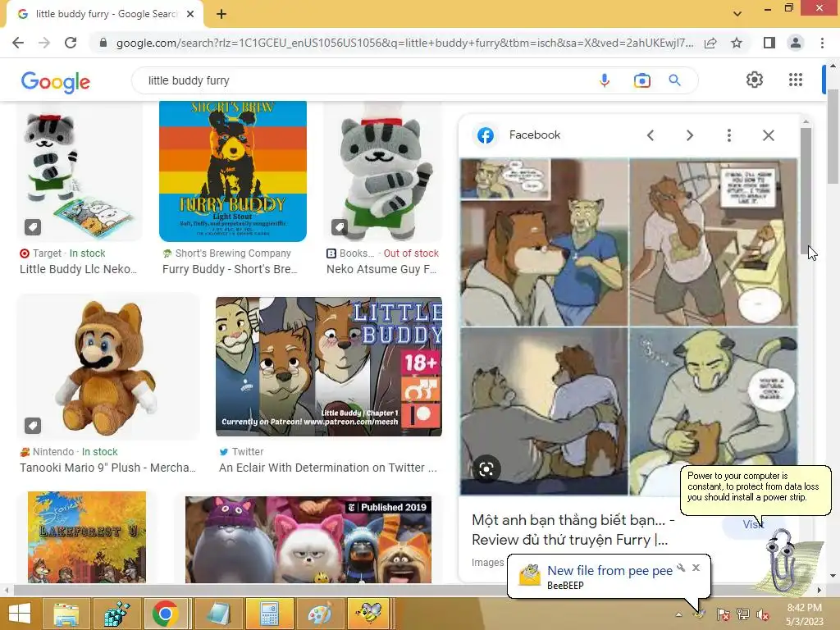This screenshot has width=840, height=630.
Task: Go to Google homepage via logo
Action: [x=56, y=81]
